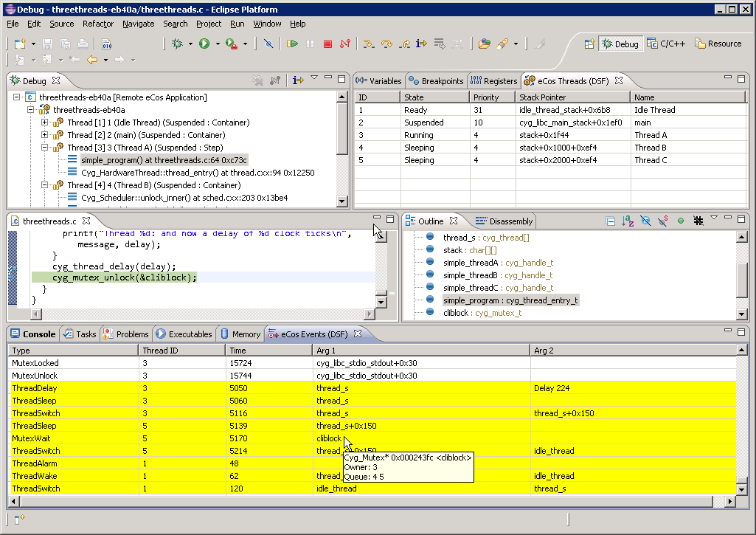Switch to the C/C++ perspective
The height and width of the screenshot is (535, 756).
click(666, 44)
